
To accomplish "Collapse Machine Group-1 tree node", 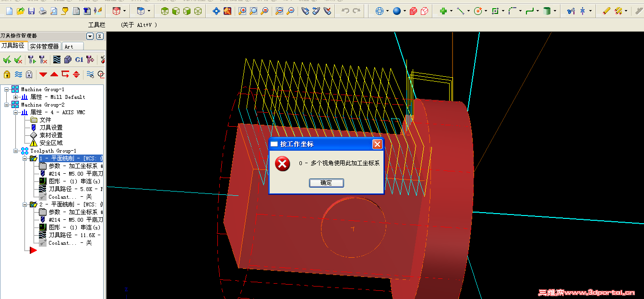I will point(6,89).
